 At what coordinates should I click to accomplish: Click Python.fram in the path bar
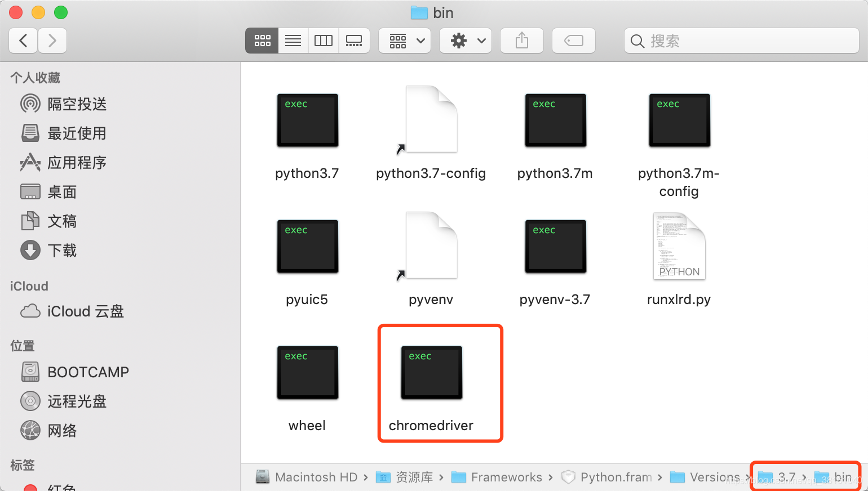click(606, 477)
